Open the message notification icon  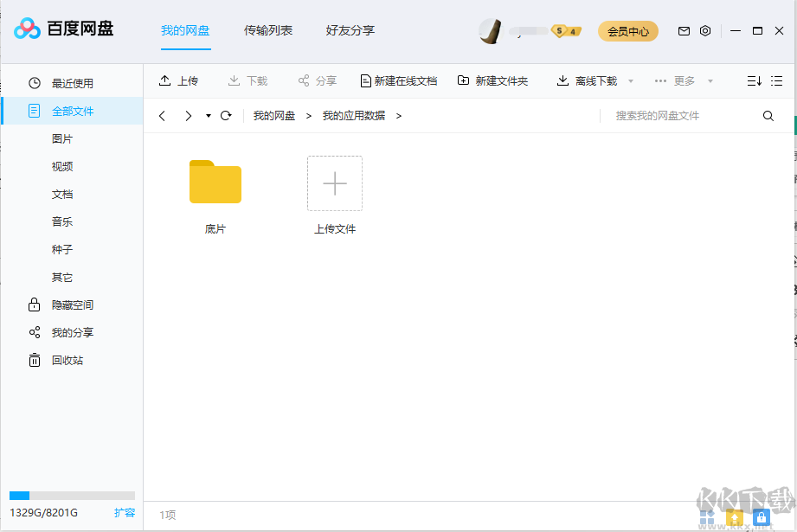tap(684, 30)
